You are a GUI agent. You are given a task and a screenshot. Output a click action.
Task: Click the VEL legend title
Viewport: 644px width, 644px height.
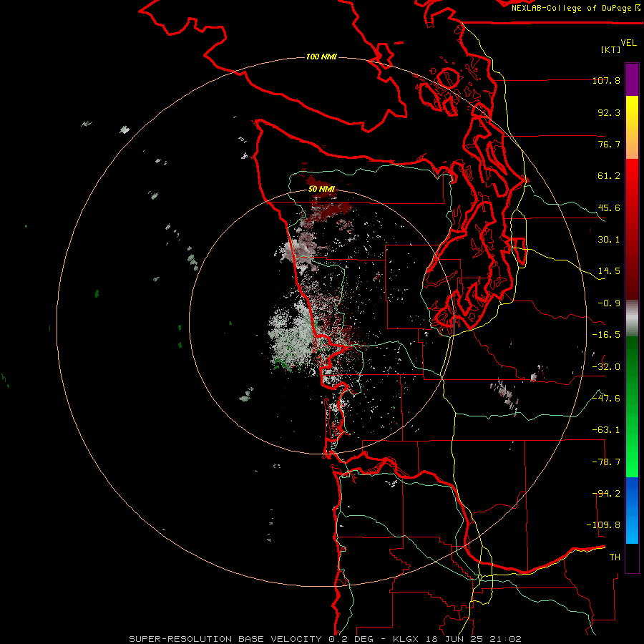[628, 43]
